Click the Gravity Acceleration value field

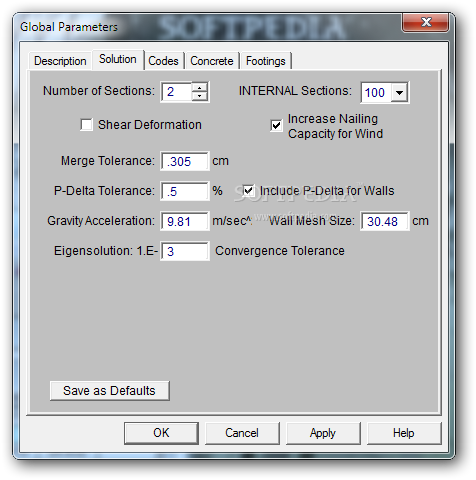pyautogui.click(x=185, y=221)
